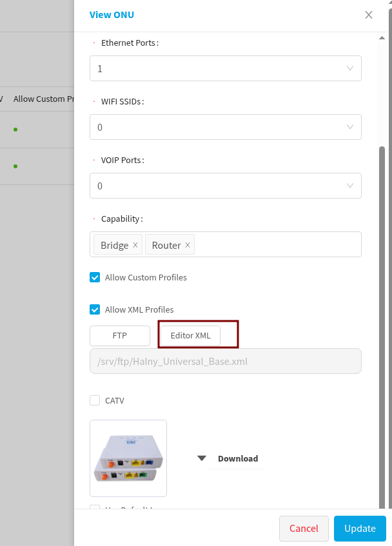
Task: Enable the CATV checkbox
Action: pos(95,400)
